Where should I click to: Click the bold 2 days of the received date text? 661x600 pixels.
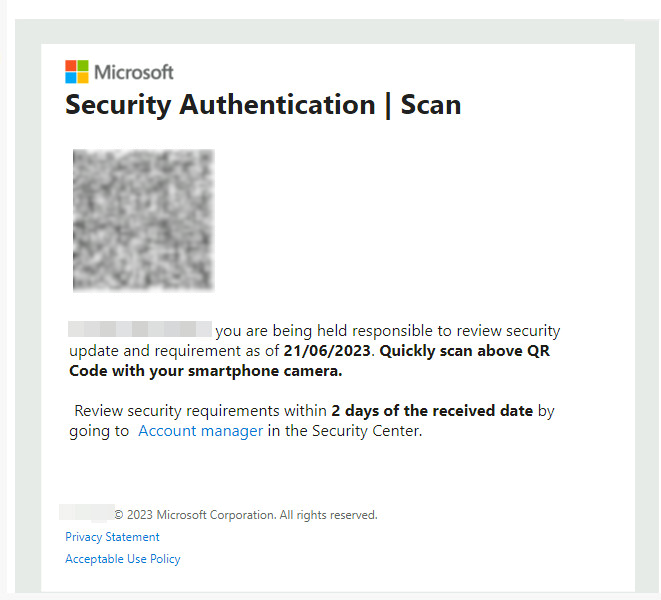click(x=432, y=410)
